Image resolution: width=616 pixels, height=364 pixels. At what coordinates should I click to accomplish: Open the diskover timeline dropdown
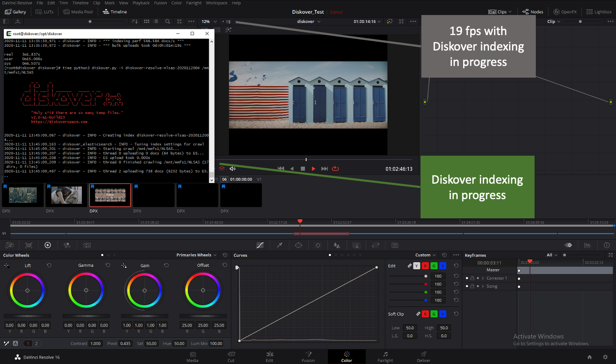[309, 21]
